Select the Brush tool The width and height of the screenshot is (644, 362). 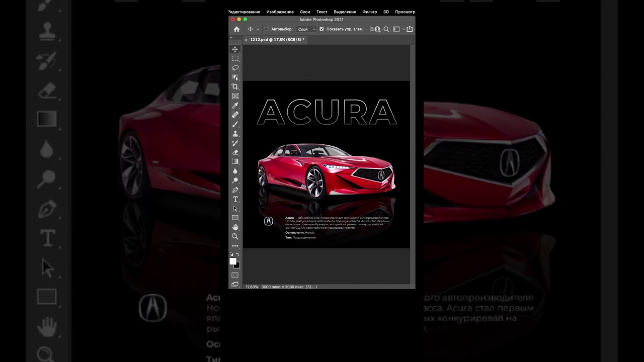(235, 124)
